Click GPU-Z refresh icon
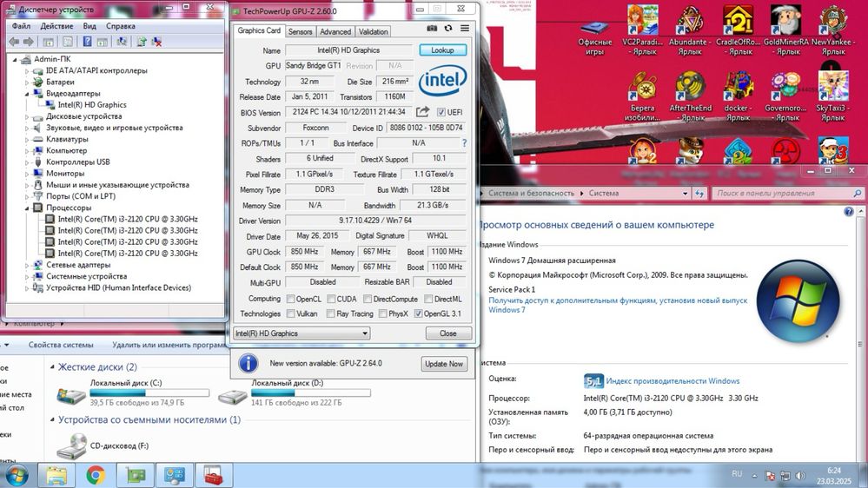The image size is (868, 488). tap(448, 28)
